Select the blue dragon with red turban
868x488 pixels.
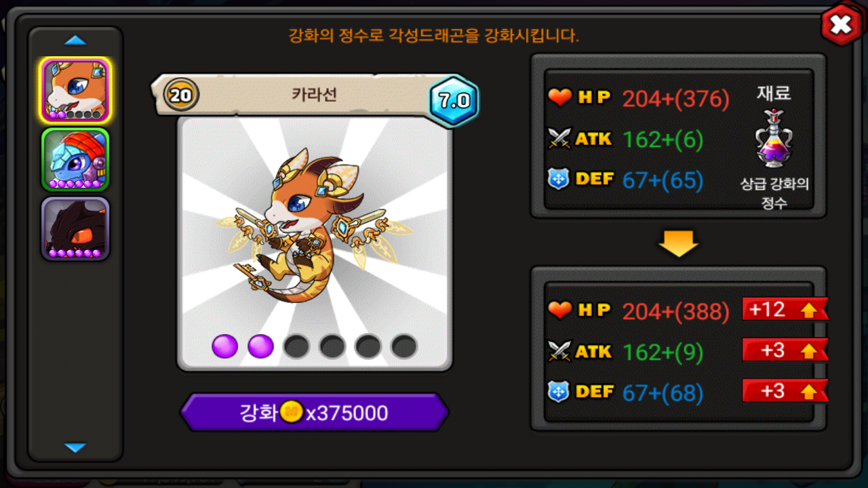tap(75, 159)
